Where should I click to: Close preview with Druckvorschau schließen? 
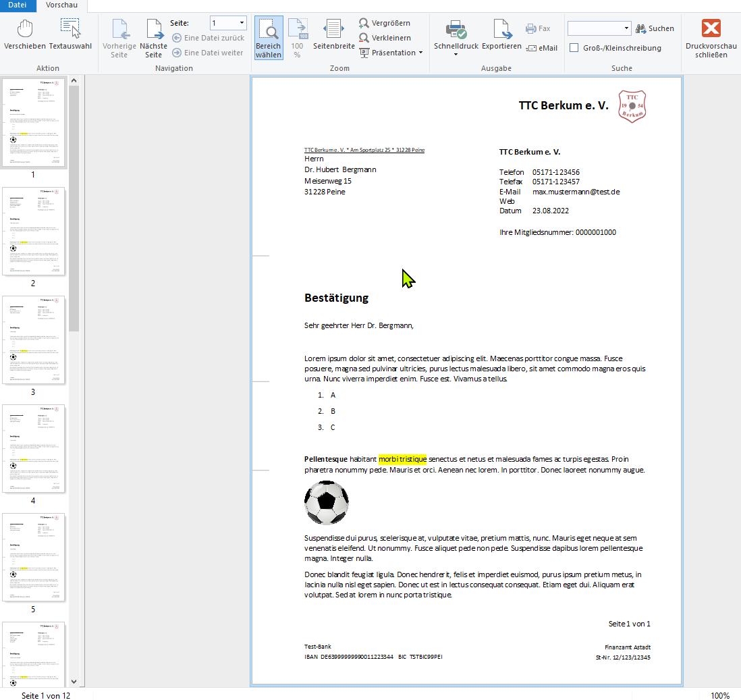(x=711, y=38)
